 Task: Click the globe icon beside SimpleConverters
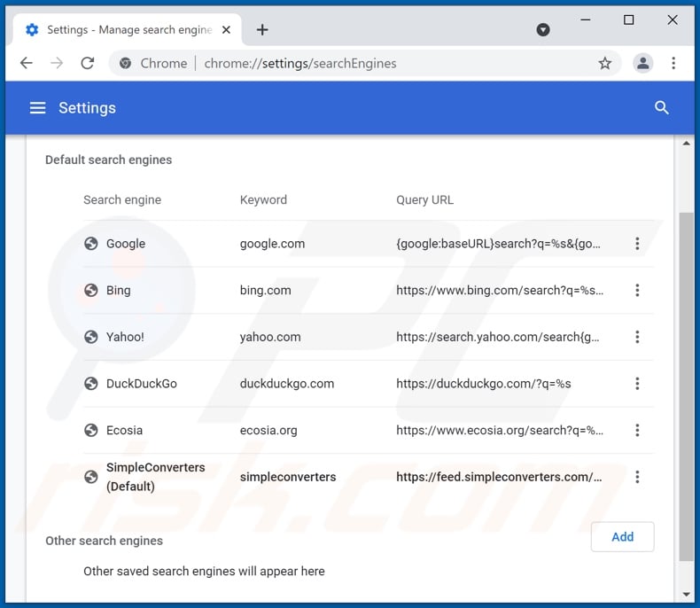point(91,477)
